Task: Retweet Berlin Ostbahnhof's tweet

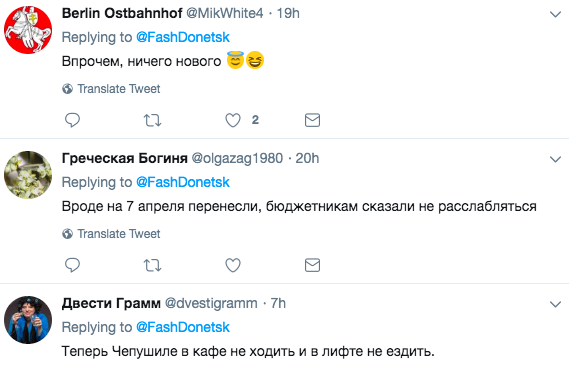Action: [152, 120]
